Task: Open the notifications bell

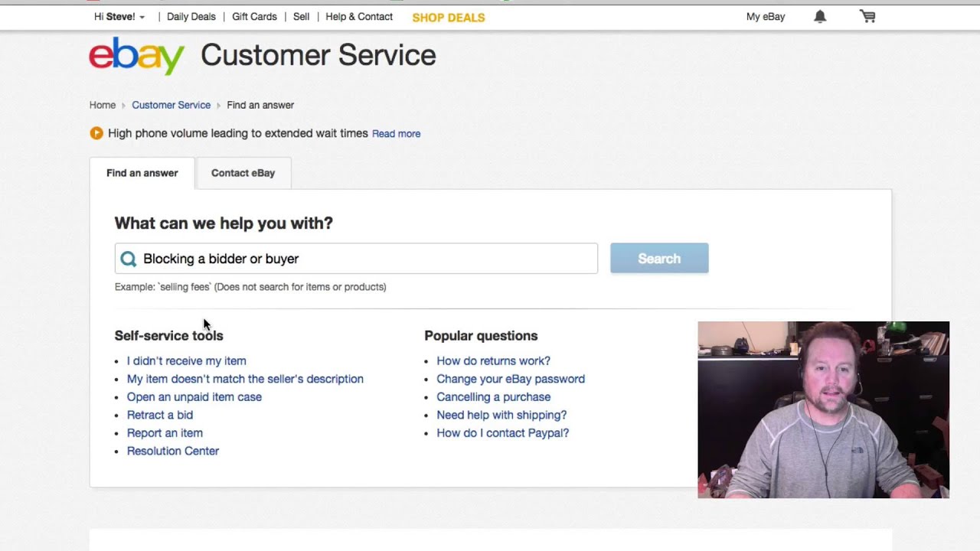Action: pos(820,17)
